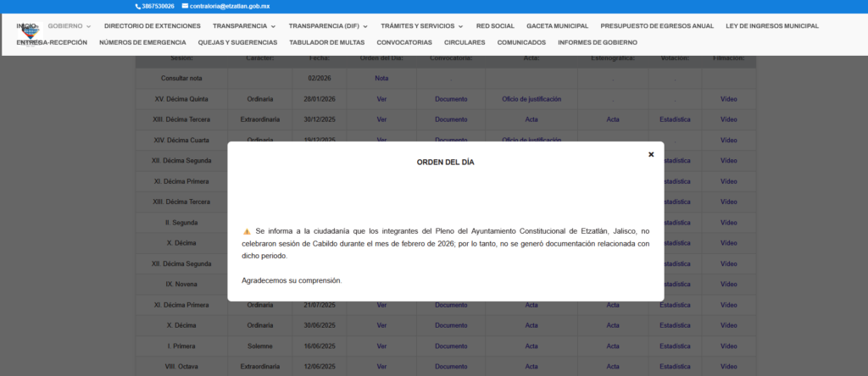Image resolution: width=868 pixels, height=376 pixels.
Task: Click the contraloria@etzatlan.gob.mx email address
Action: [230, 6]
